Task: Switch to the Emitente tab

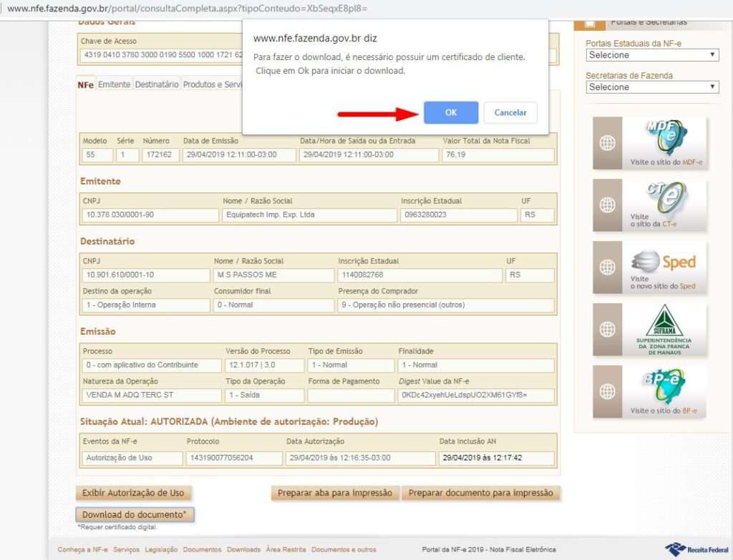Action: click(114, 84)
